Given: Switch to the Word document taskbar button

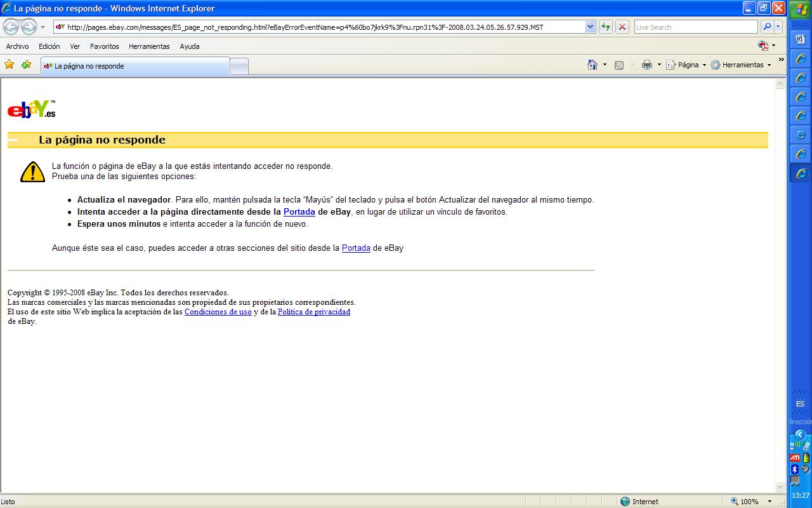Looking at the screenshot, I should 800,39.
